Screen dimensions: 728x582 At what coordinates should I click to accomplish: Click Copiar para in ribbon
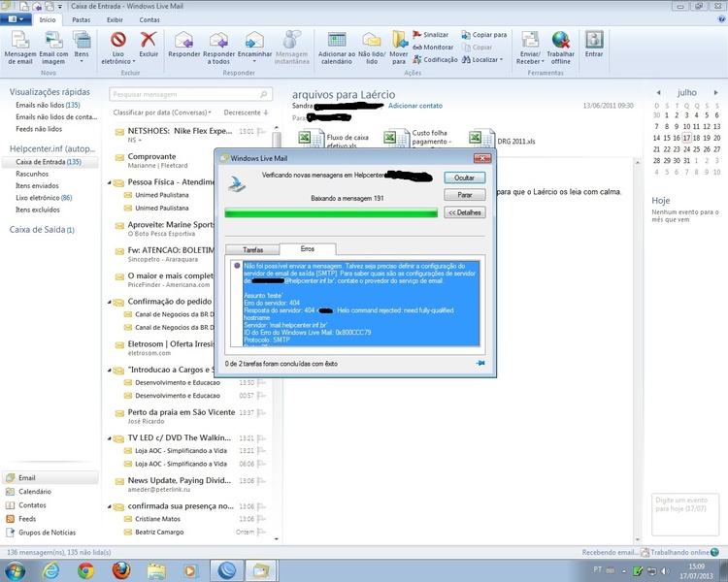(483, 34)
